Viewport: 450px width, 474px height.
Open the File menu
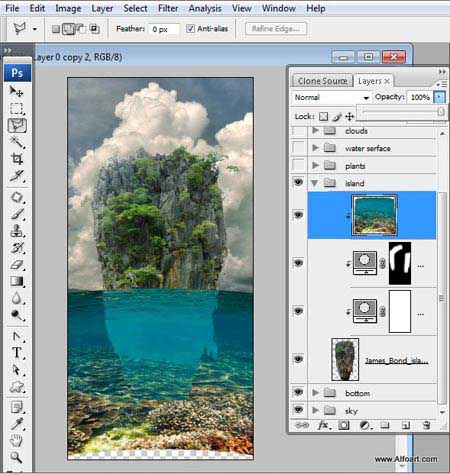point(12,8)
